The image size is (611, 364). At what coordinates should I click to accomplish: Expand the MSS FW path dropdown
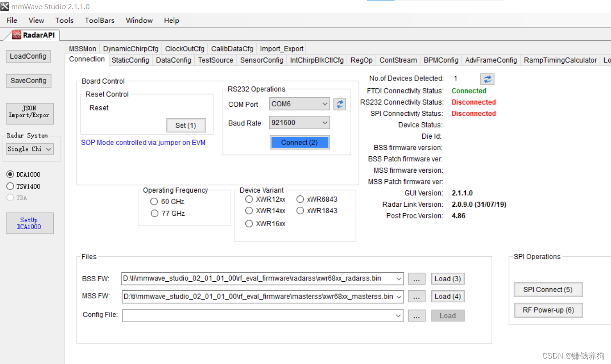pos(399,297)
